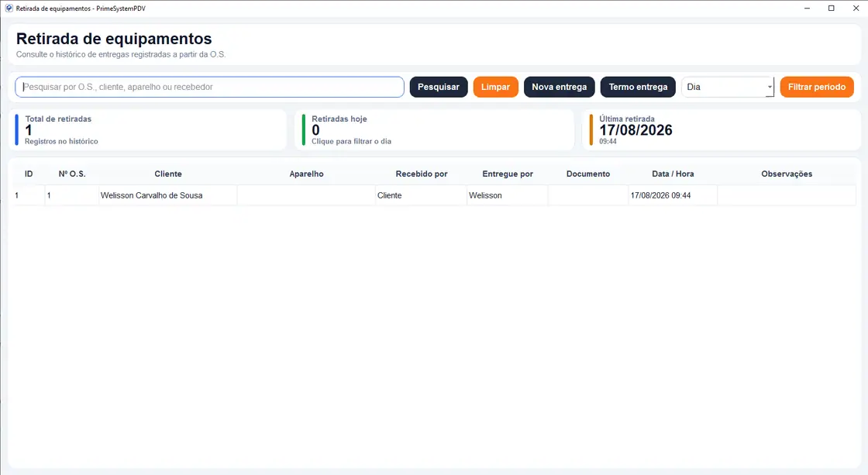The height and width of the screenshot is (475, 868).
Task: Select the Total de retiradas card
Action: pos(150,130)
